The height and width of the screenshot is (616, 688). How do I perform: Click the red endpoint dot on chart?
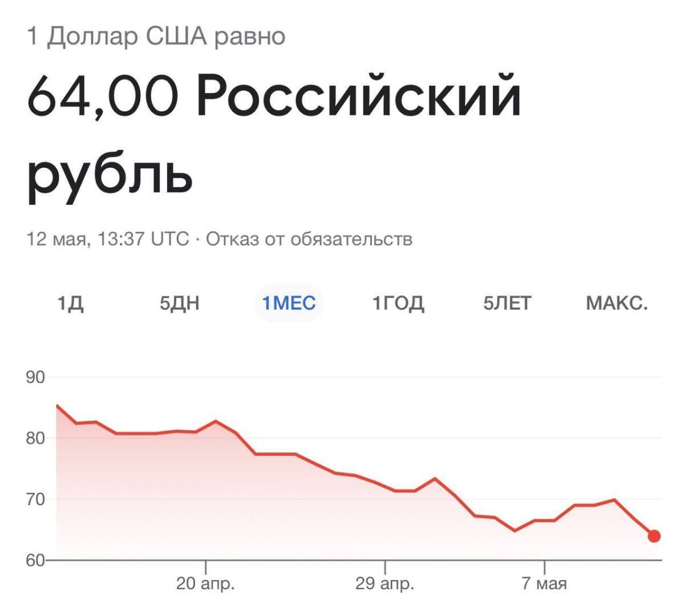tap(654, 536)
